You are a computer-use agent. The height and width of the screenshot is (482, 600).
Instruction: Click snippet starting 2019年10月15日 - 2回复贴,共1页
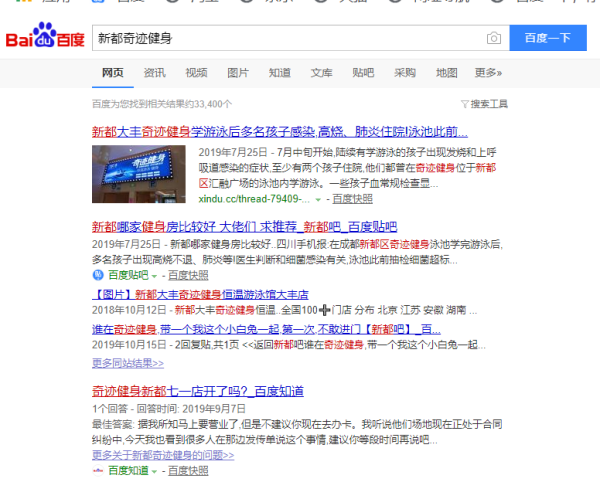click(289, 345)
